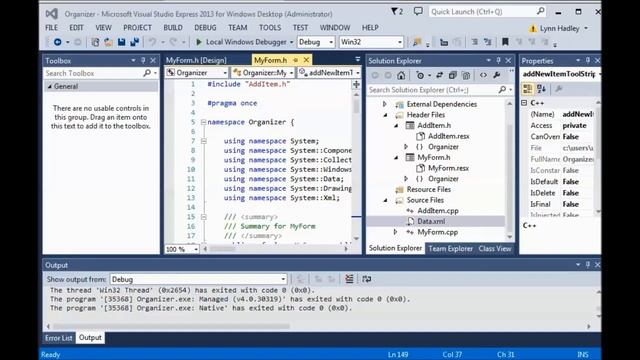Open the TOOLS menu
The image size is (640, 360).
pos(270,28)
